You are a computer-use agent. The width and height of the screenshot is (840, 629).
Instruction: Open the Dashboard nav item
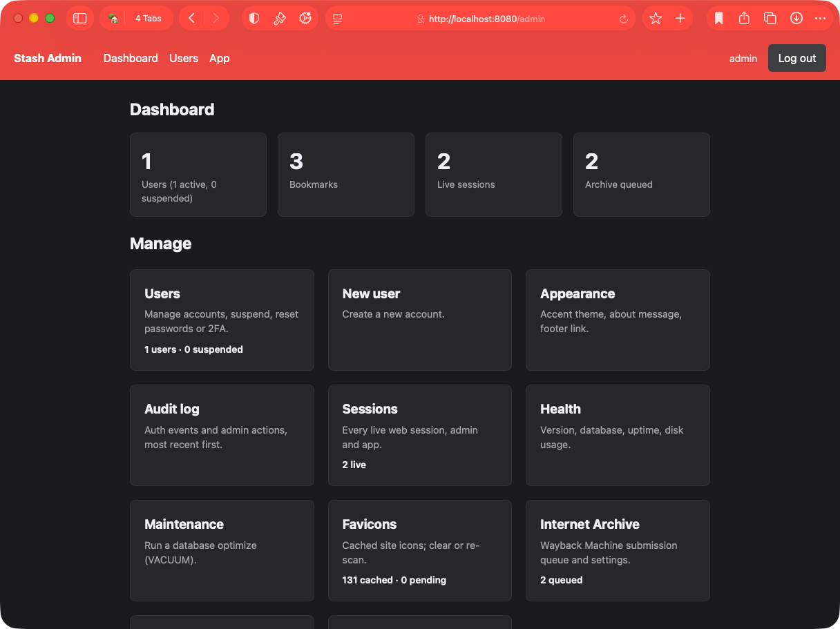131,59
